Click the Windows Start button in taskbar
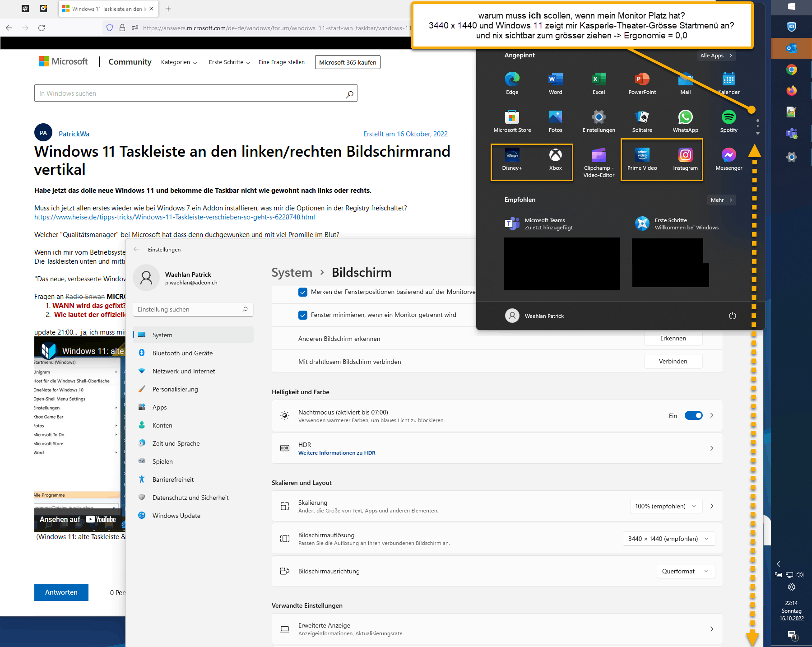Screen dimensions: 812x647 click(791, 6)
